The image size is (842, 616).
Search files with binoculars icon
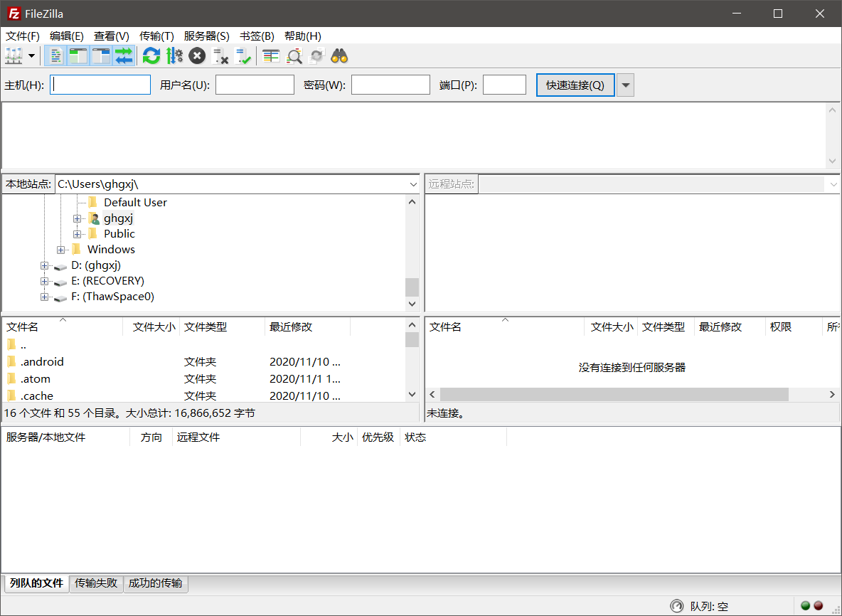[339, 56]
